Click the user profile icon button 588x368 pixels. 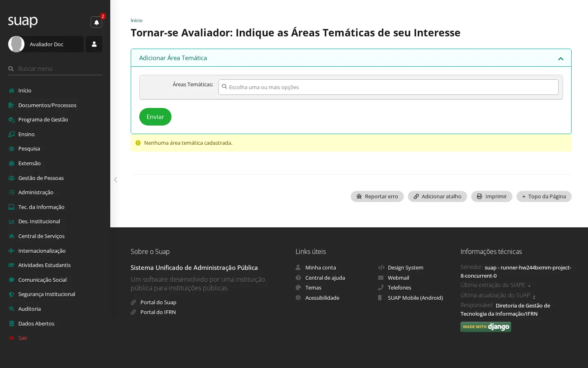(94, 44)
